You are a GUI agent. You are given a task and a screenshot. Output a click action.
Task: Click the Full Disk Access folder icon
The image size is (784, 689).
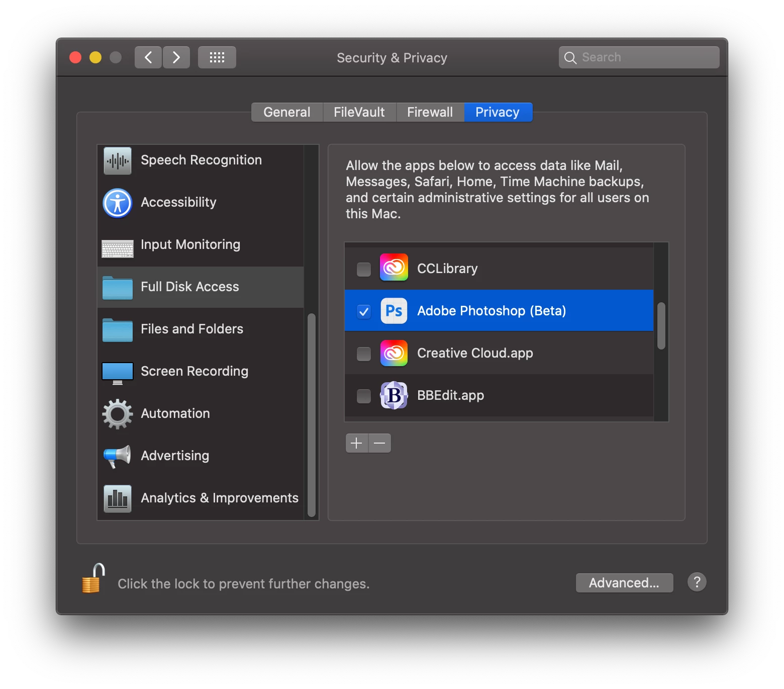(118, 288)
